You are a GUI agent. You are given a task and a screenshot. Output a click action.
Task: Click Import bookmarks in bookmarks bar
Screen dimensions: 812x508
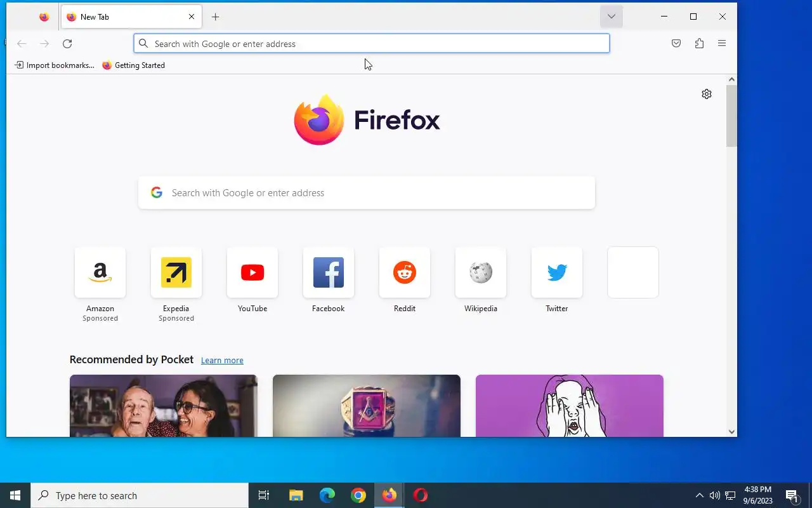pyautogui.click(x=54, y=65)
